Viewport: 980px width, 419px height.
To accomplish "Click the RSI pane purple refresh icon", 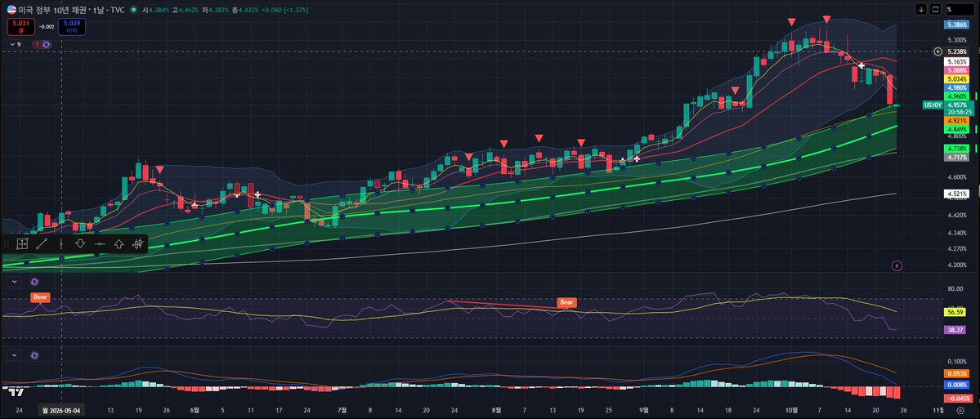I will tap(34, 283).
